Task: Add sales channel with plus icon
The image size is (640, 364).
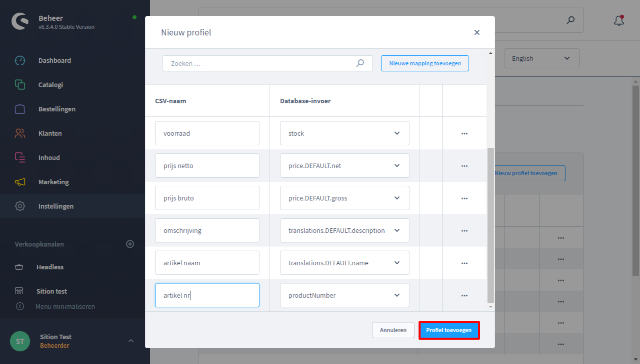Action: tap(130, 244)
